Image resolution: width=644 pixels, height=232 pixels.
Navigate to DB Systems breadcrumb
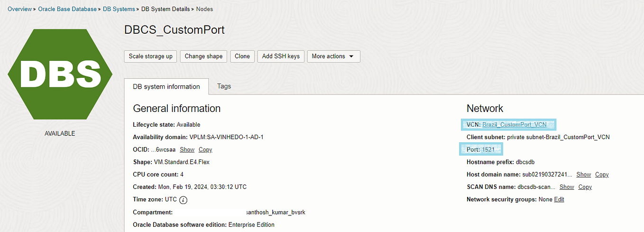[119, 9]
